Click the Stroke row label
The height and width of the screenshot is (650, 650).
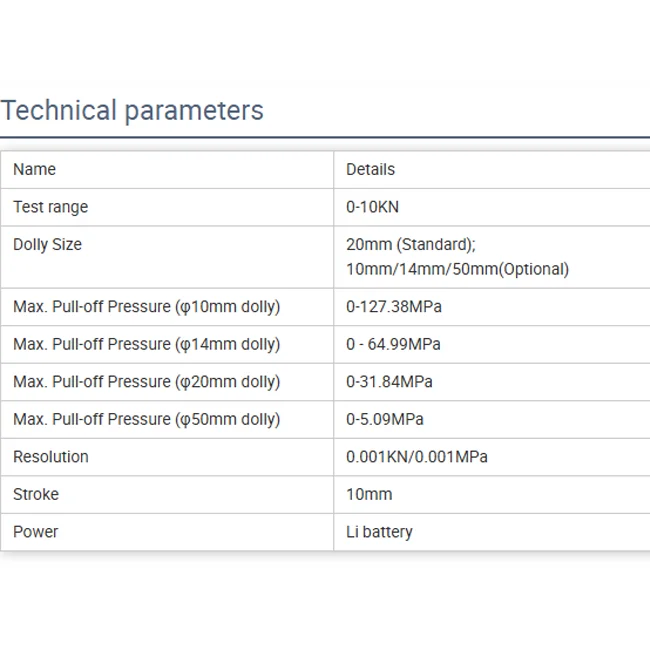[36, 494]
